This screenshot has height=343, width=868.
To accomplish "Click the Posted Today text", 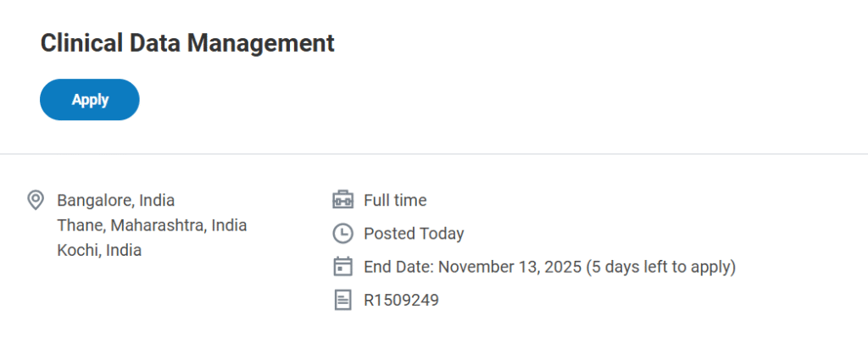I will 414,234.
